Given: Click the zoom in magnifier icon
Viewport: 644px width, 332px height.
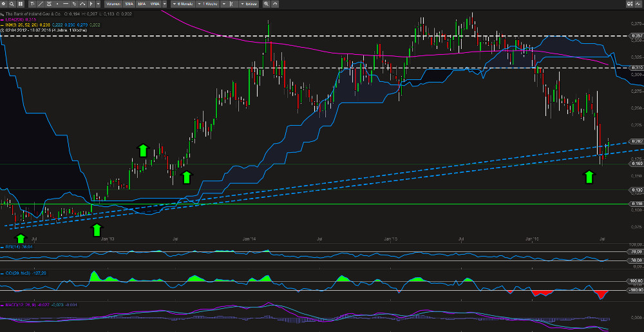Looking at the screenshot, I should pos(265,4).
